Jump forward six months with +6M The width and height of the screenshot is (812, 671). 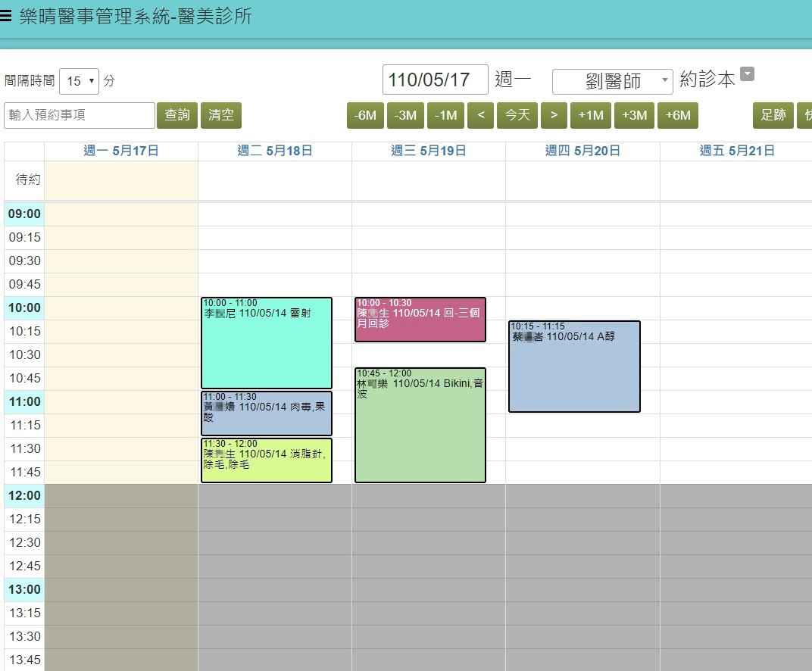(x=677, y=115)
